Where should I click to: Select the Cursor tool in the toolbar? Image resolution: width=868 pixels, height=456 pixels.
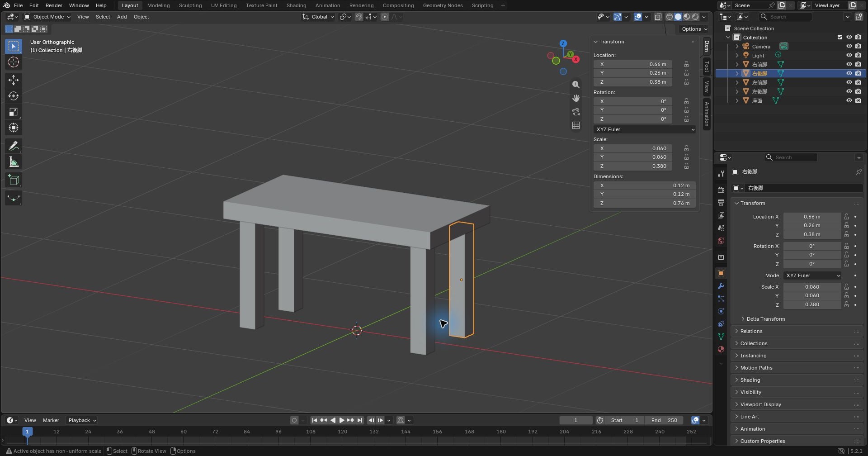(x=14, y=62)
